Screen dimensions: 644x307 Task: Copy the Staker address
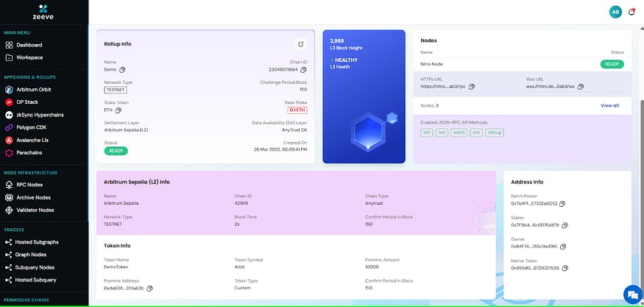[565, 225]
